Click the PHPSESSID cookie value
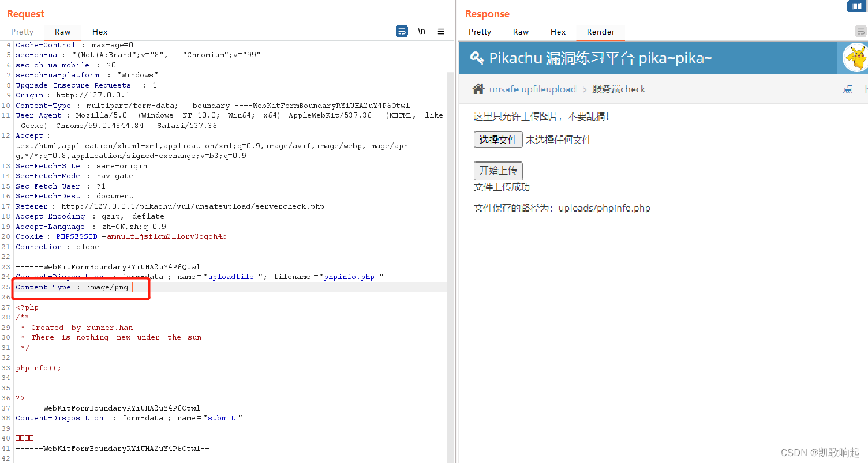Screen dimensions: 868x463 [x=167, y=236]
